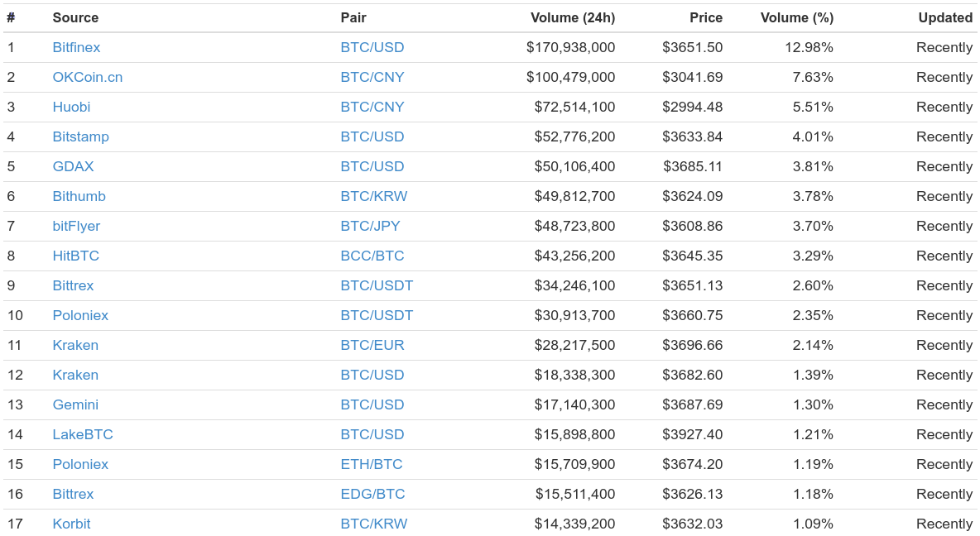This screenshot has height=536, width=980.
Task: Open the OKCoin.cn source link
Action: tap(88, 78)
